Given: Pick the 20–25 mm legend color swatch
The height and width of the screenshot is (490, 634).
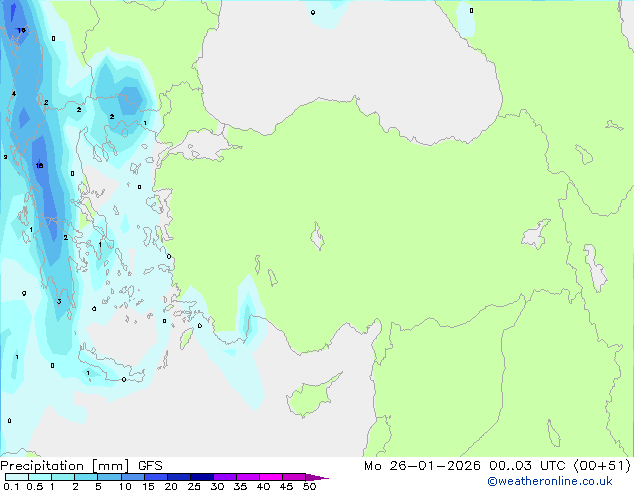Looking at the screenshot, I should [179, 477].
